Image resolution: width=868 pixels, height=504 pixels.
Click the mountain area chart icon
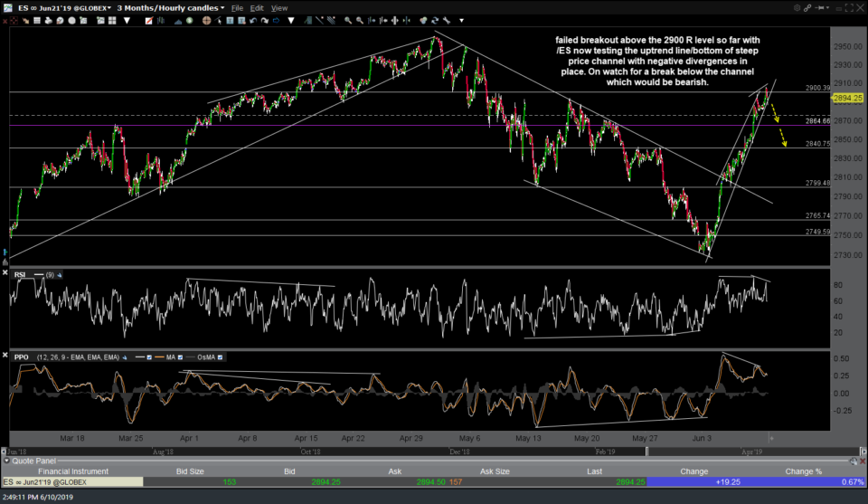pos(178,21)
